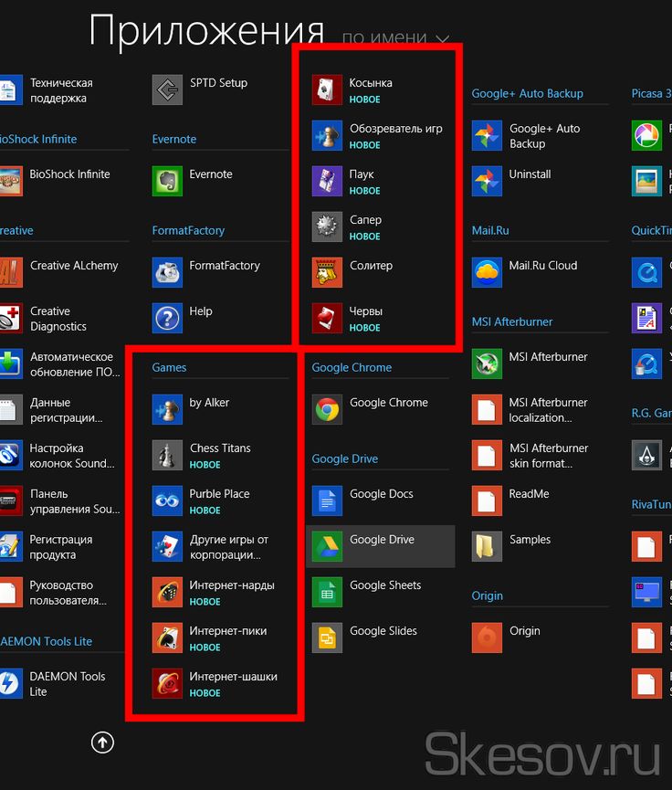Select the Google+ Auto Backup group header
672x790 pixels.
528,93
